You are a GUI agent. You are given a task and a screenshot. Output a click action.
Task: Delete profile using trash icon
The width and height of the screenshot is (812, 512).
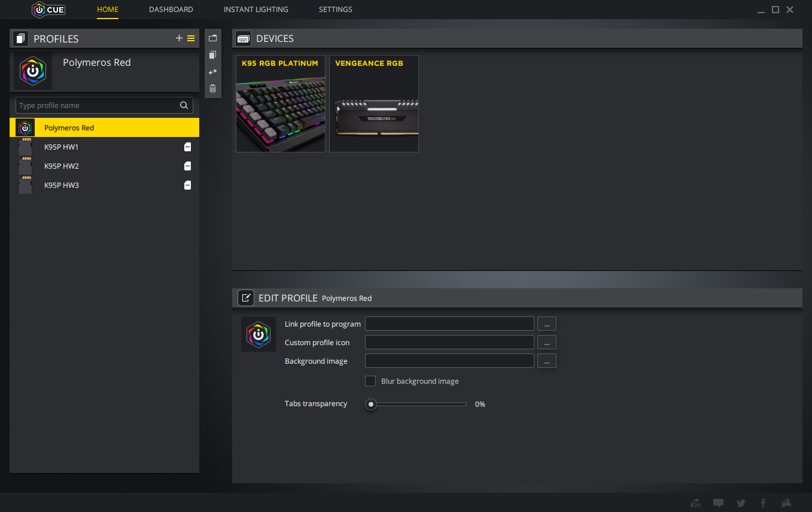(x=212, y=88)
